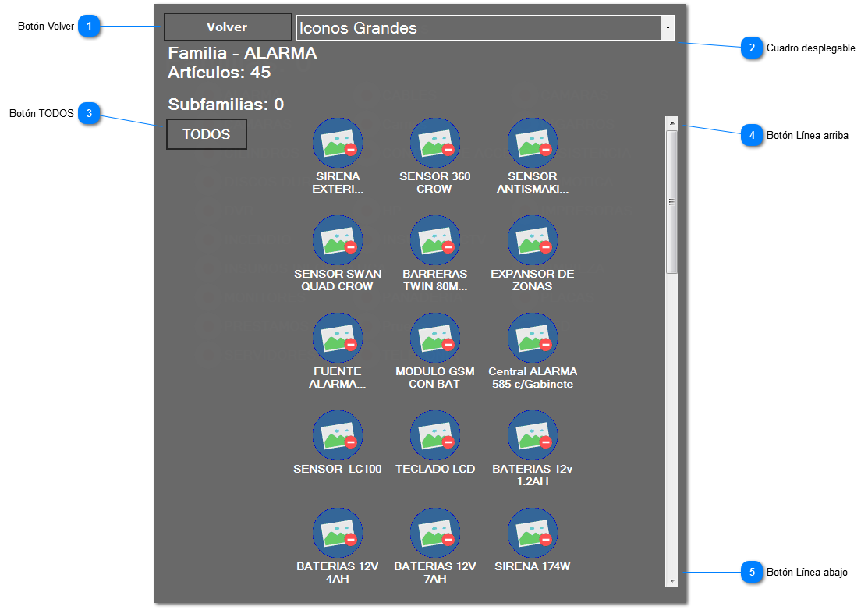
Task: Select the SENSOR LC100 article icon
Action: tap(337, 435)
